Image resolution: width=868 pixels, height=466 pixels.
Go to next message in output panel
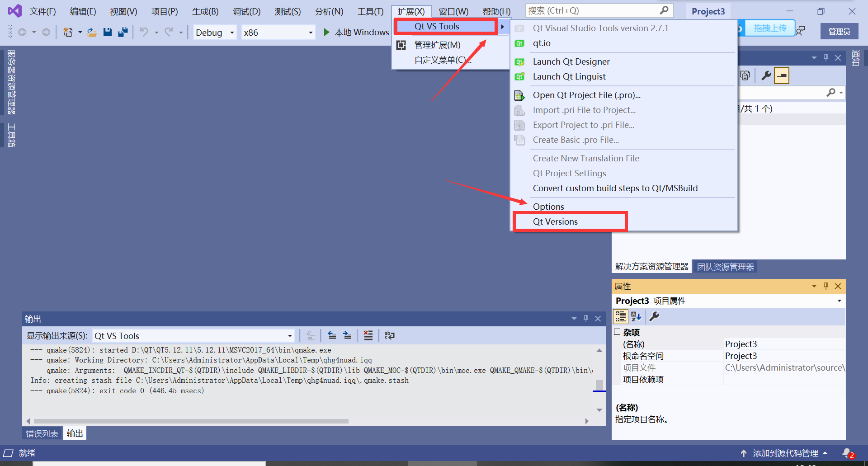347,335
